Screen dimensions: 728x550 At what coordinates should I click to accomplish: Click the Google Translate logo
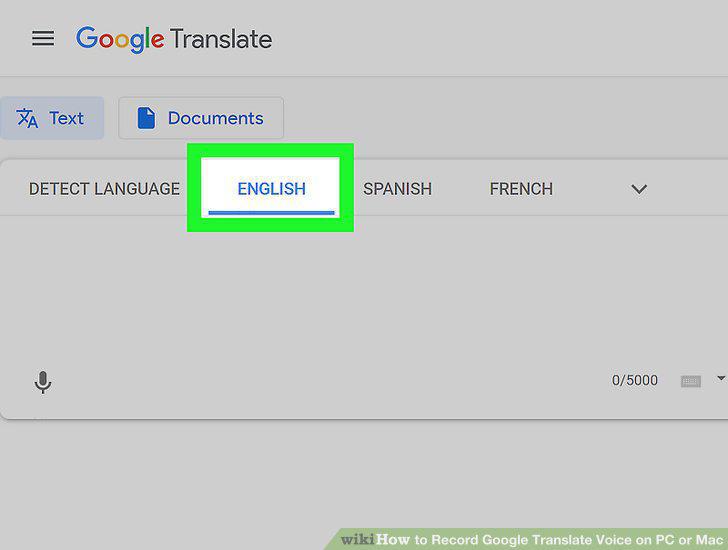174,39
